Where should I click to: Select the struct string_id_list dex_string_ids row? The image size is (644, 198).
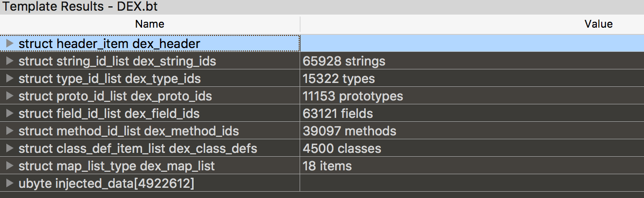point(117,61)
